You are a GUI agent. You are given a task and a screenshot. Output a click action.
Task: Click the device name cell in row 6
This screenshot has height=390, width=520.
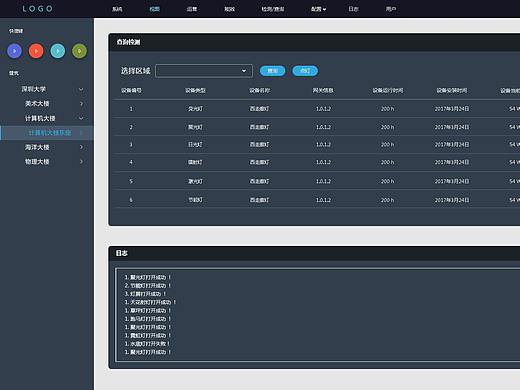(x=260, y=200)
